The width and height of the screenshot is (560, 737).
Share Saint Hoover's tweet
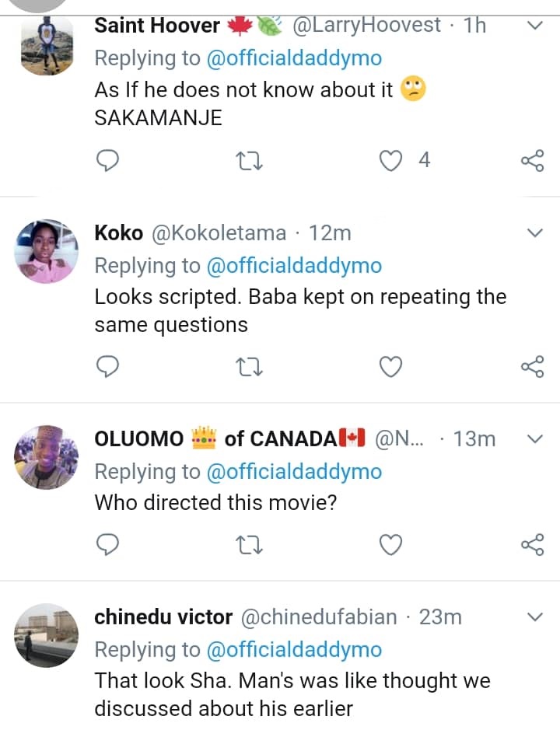(532, 161)
